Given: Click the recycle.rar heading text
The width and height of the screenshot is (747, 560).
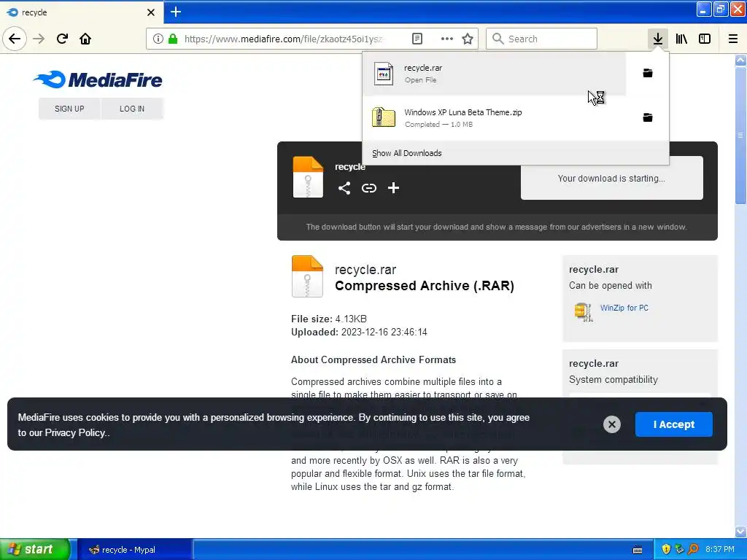Looking at the screenshot, I should pos(365,270).
